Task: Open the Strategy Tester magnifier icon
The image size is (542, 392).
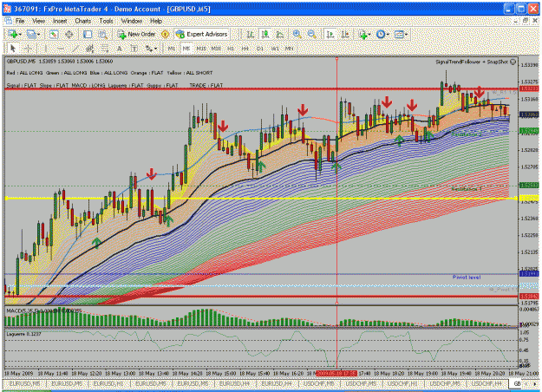Action: (x=102, y=34)
